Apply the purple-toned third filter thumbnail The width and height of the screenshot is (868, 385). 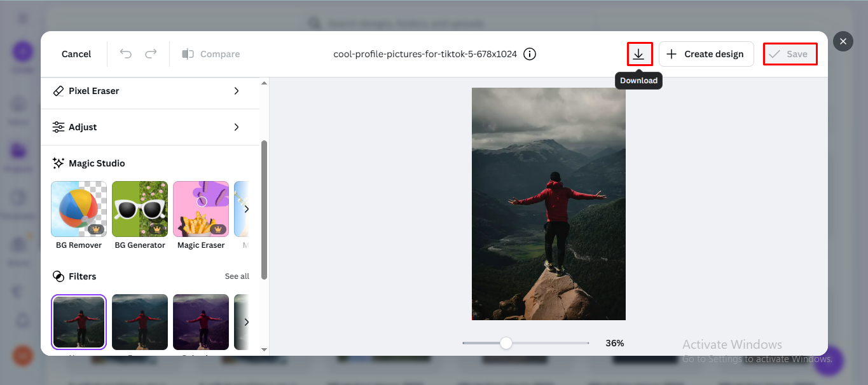(x=201, y=322)
